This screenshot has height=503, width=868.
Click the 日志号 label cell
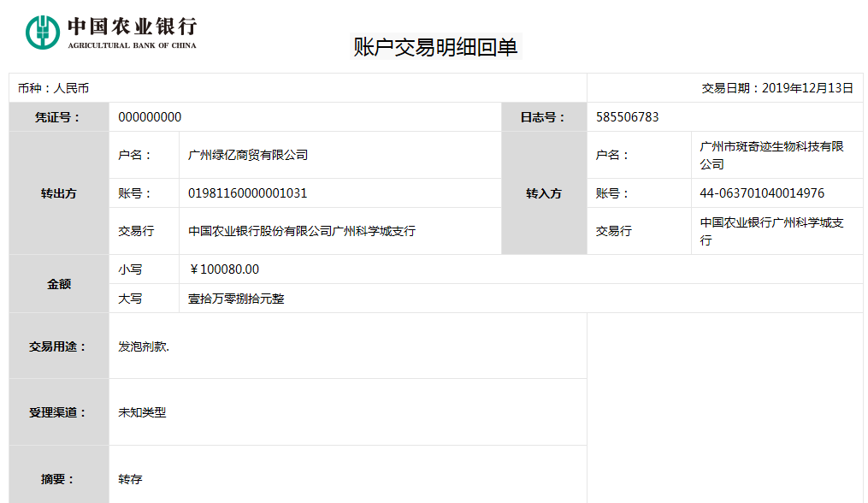544,117
